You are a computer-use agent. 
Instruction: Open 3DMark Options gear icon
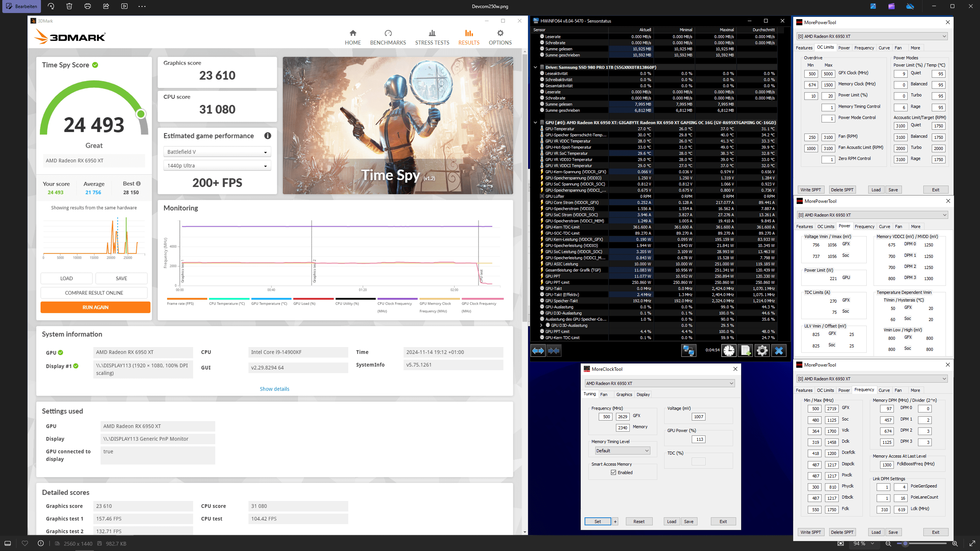click(x=500, y=34)
